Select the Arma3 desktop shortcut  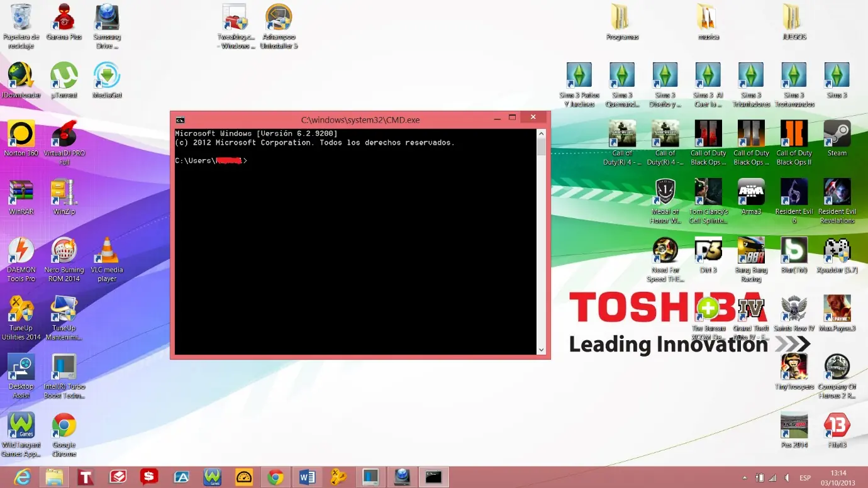coord(751,197)
